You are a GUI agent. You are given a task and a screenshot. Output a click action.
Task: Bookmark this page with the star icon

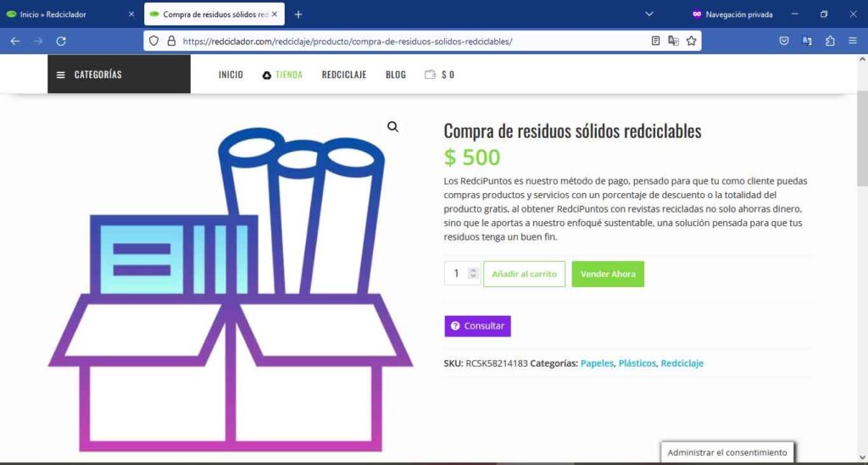coord(692,41)
